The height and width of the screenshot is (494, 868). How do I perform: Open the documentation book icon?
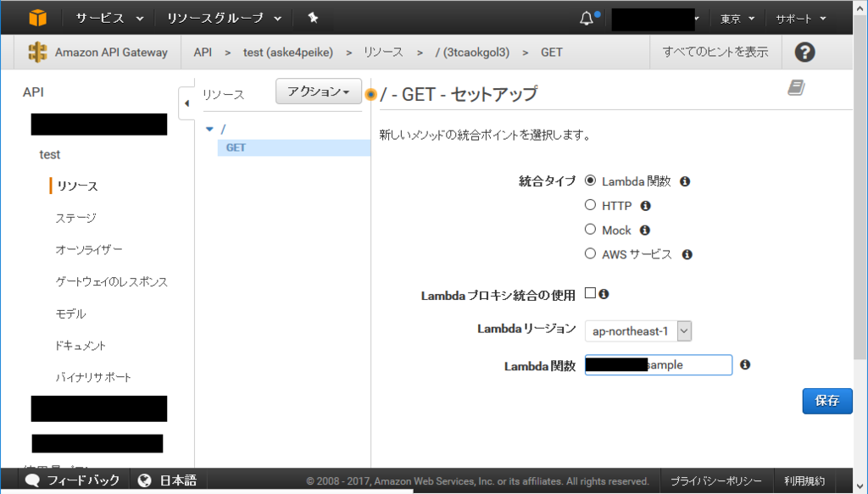[x=796, y=87]
